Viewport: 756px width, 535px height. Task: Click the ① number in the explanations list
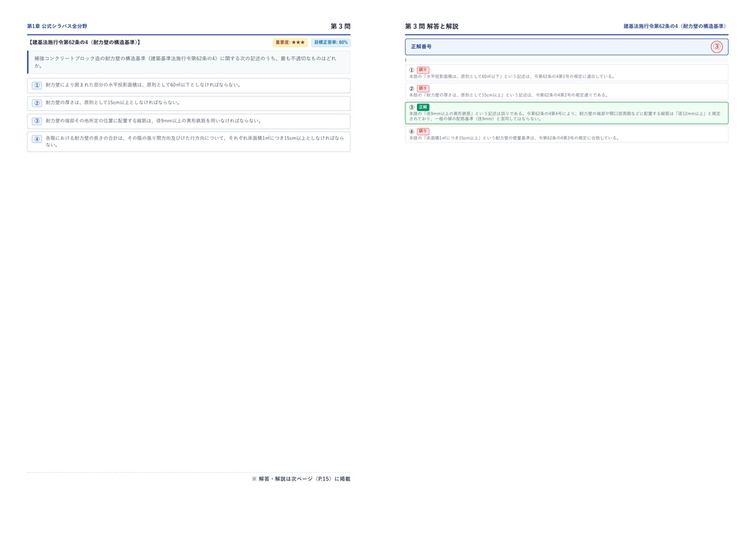tap(412, 70)
